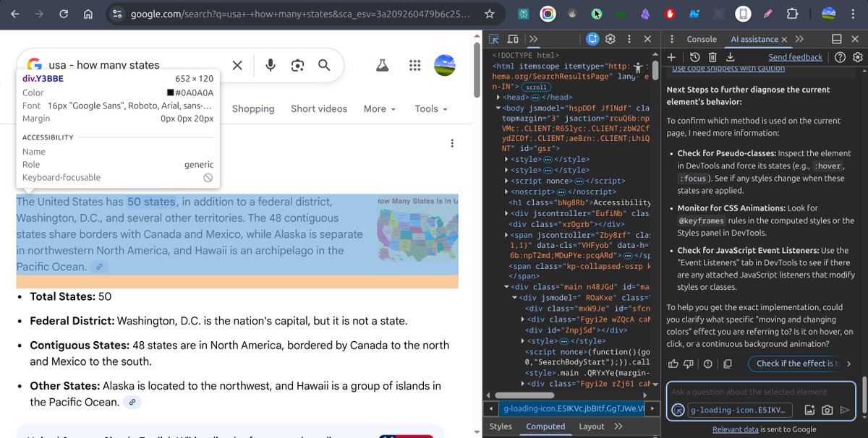View site information for google.com
This screenshot has height=438, width=868.
tap(118, 14)
